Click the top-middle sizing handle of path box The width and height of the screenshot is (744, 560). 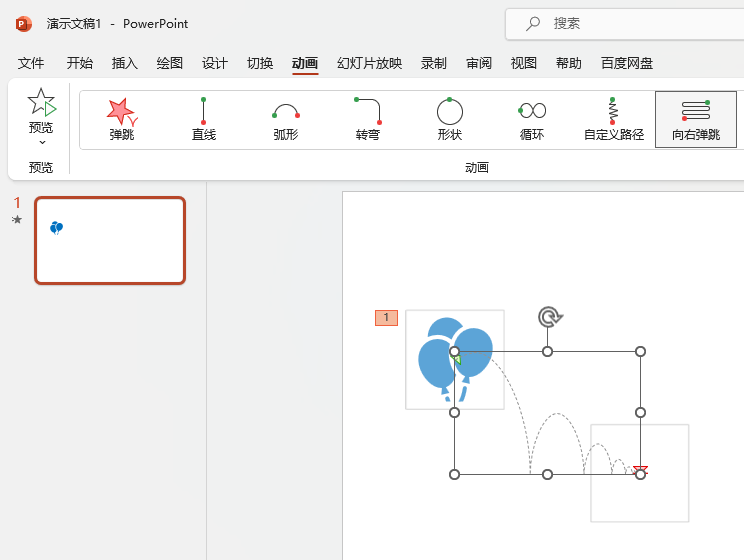(547, 352)
